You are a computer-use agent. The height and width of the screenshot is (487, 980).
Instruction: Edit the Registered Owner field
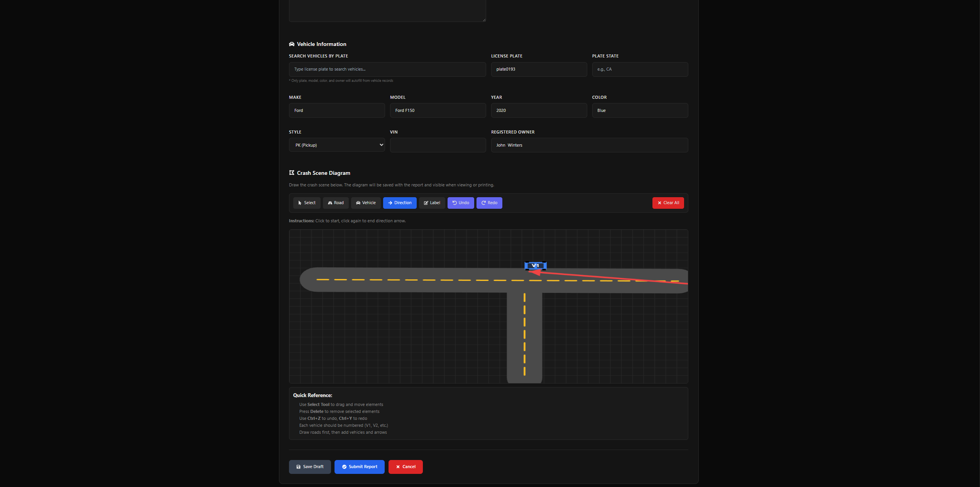[589, 145]
